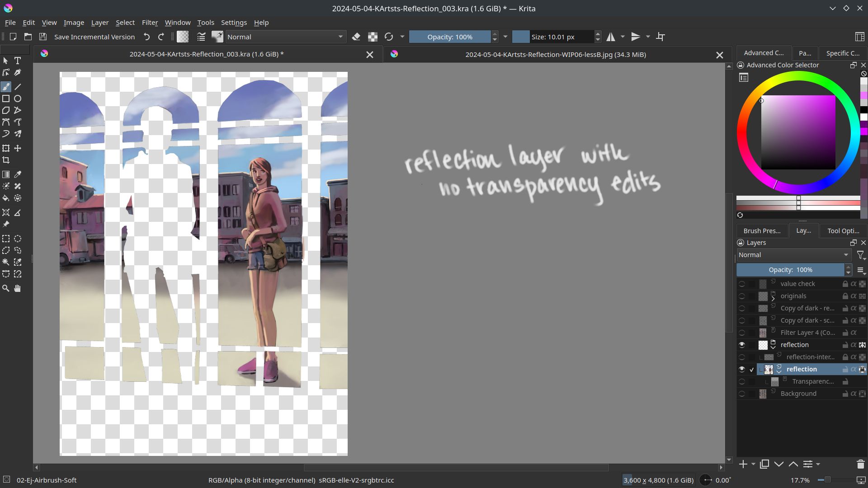This screenshot has width=868, height=488.
Task: Open the brush blending mode dropdown
Action: [285, 37]
